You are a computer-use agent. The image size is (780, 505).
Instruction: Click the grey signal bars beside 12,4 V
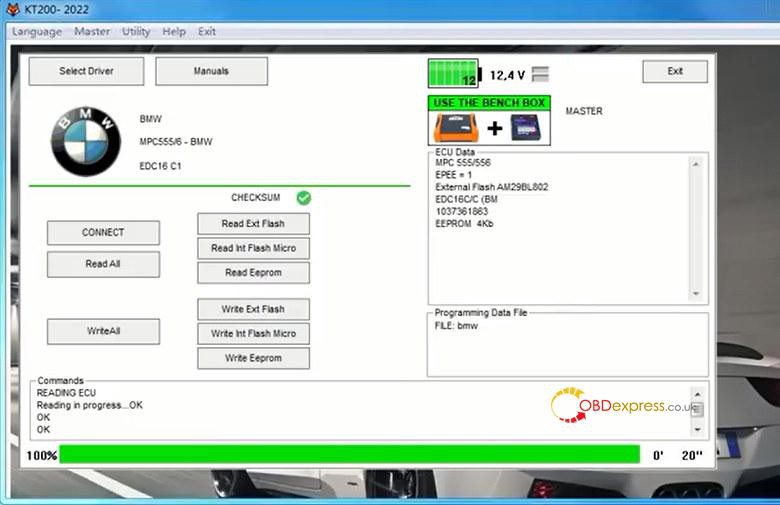click(540, 74)
